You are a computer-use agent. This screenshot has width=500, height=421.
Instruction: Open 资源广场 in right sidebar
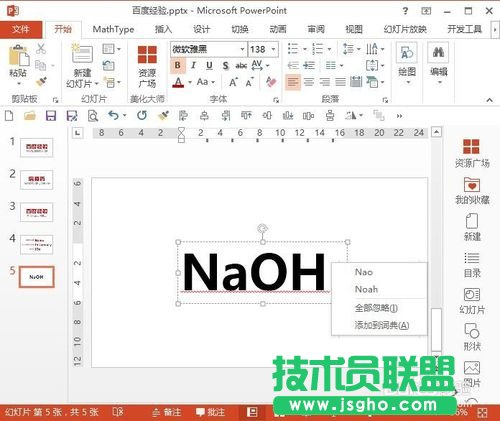[472, 153]
